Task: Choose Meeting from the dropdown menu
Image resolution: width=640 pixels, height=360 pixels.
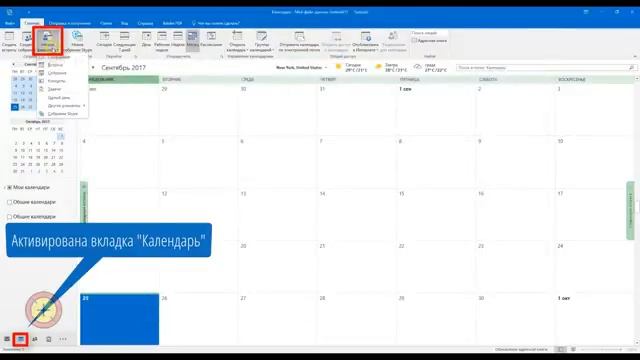Action: [62, 73]
